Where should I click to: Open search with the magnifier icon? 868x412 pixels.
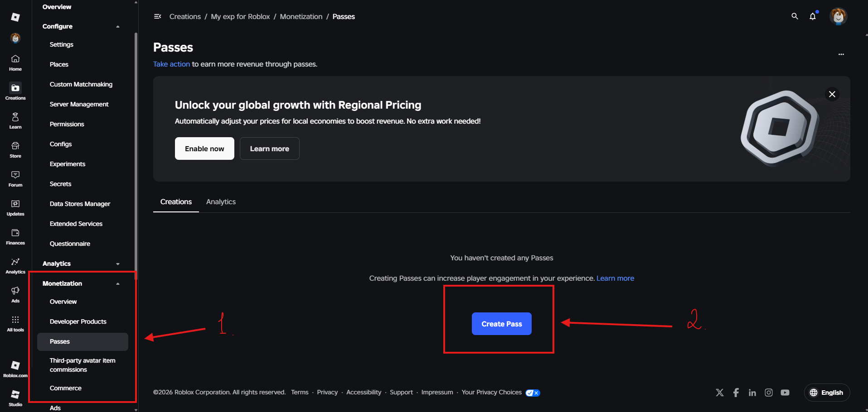coord(795,16)
